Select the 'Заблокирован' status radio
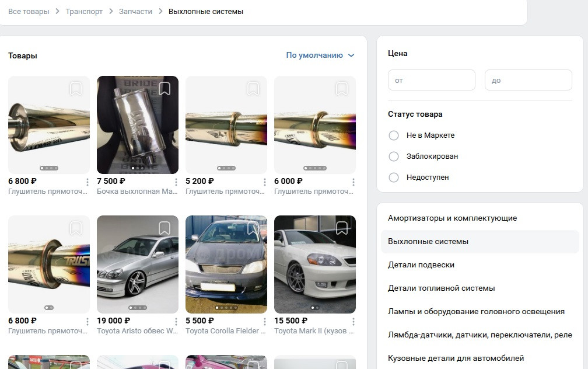The width and height of the screenshot is (588, 369). [394, 156]
